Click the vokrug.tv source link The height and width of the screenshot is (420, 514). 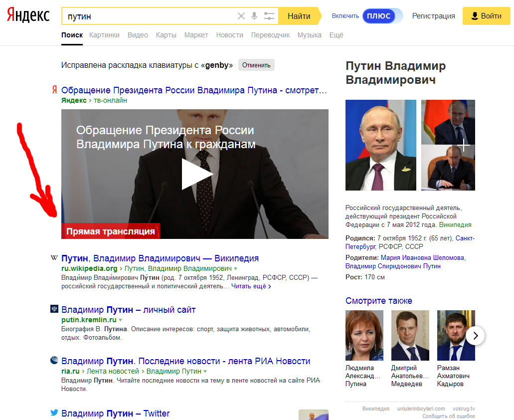coord(464,409)
